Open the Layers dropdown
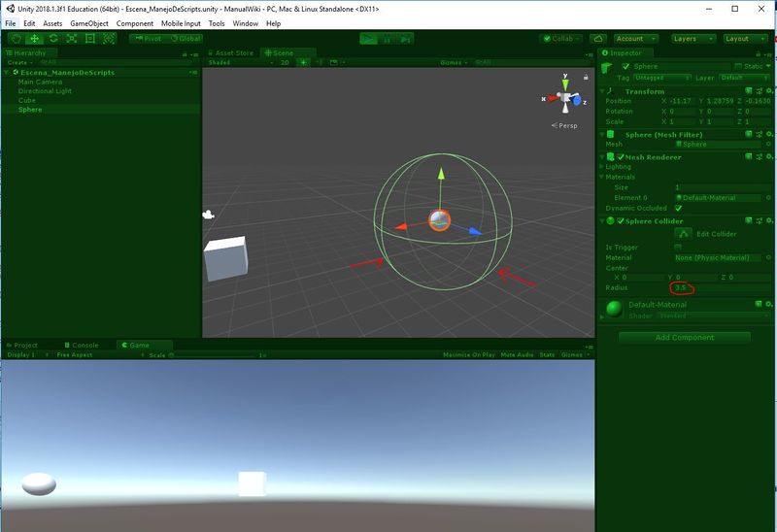Image resolution: width=777 pixels, height=532 pixels. tap(693, 39)
